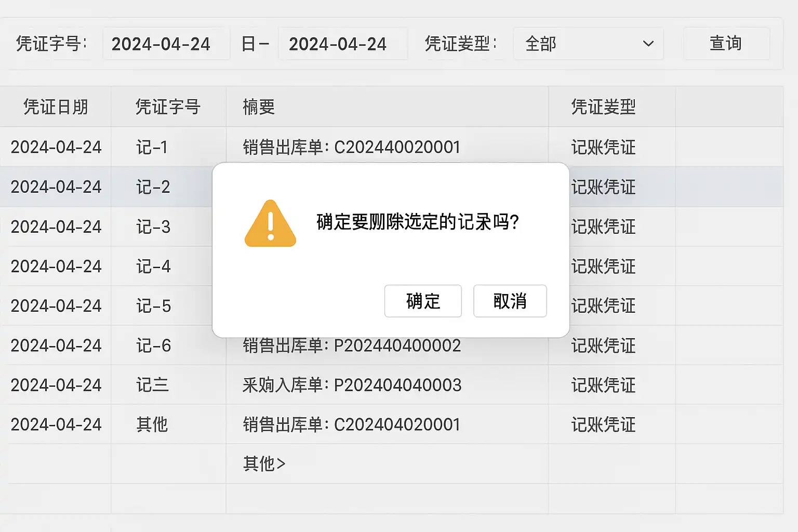Click the end date input field
The height and width of the screenshot is (532, 798).
click(342, 44)
